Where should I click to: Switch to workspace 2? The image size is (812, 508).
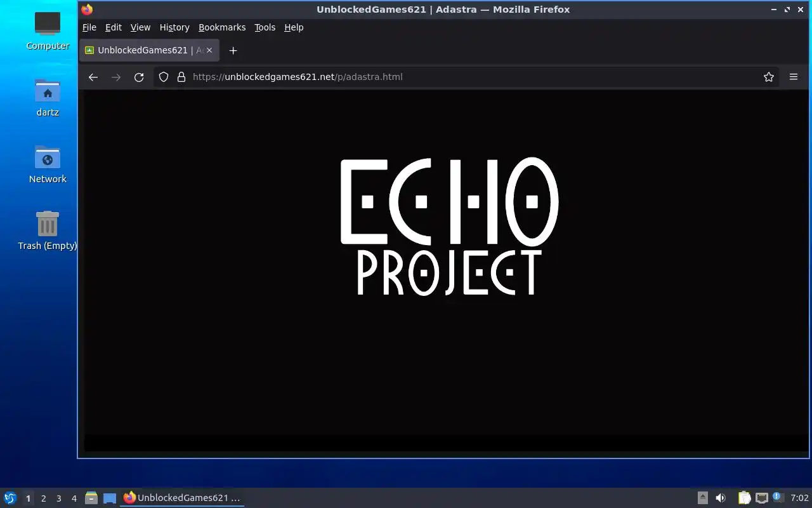(43, 498)
